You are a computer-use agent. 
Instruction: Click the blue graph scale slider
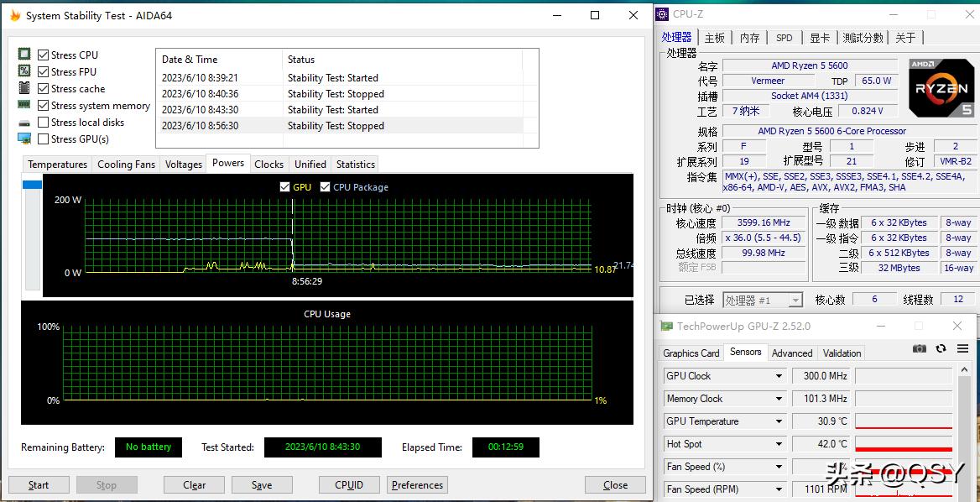pos(32,185)
